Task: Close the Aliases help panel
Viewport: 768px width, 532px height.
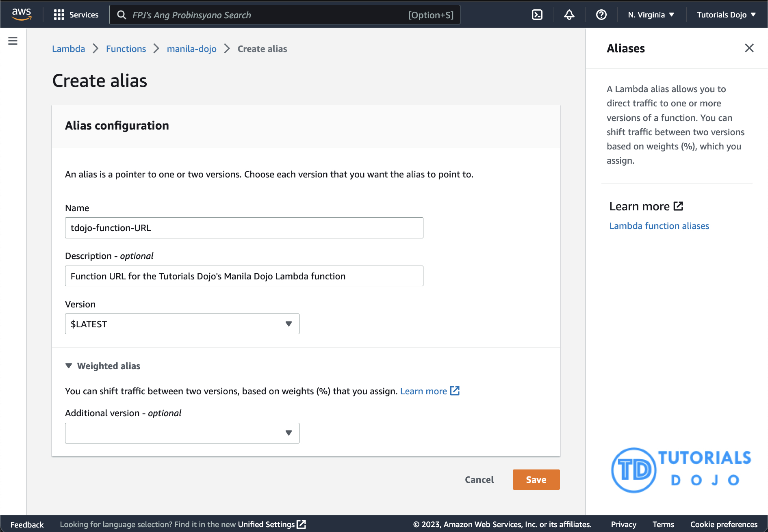Action: 749,48
